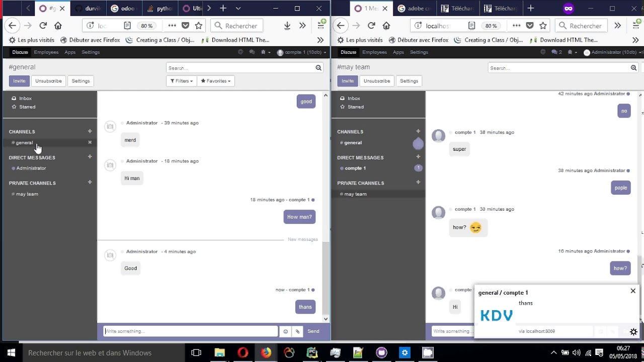Open emoji picker in left window composer
The width and height of the screenshot is (644, 362).
pos(286,331)
